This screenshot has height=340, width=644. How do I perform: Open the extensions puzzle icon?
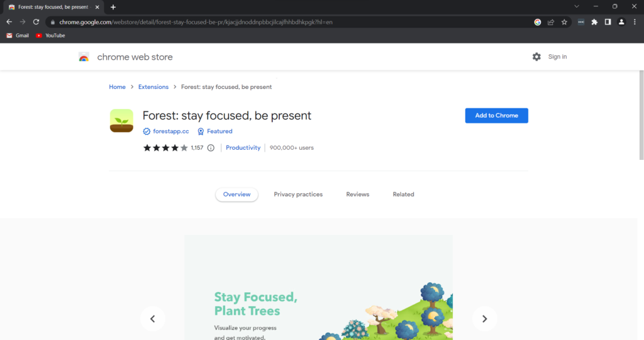pyautogui.click(x=594, y=22)
